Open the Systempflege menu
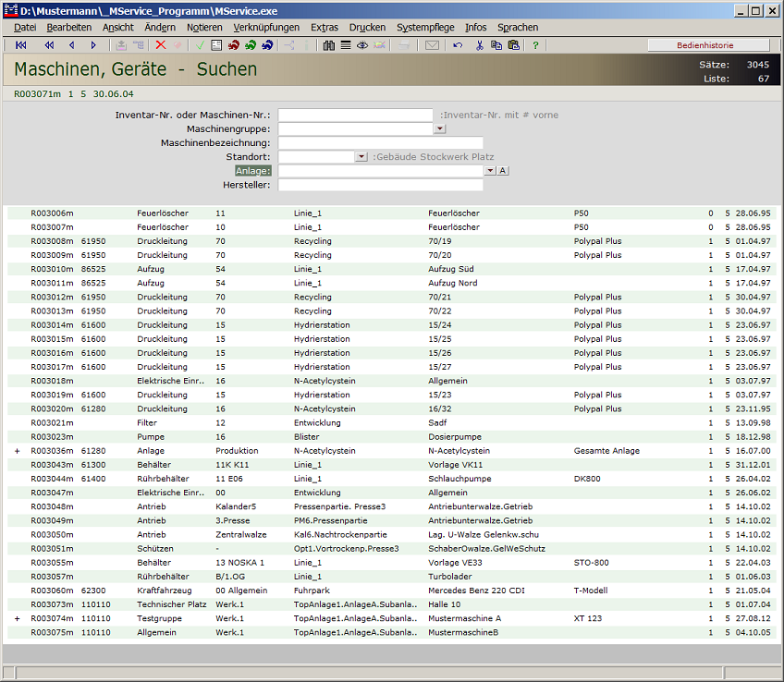 point(425,28)
